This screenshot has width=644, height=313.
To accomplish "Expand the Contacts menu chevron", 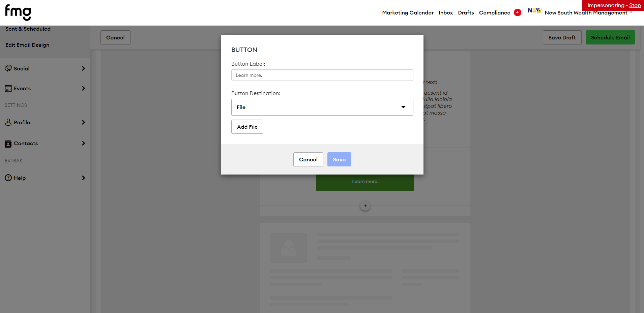I will (x=83, y=143).
